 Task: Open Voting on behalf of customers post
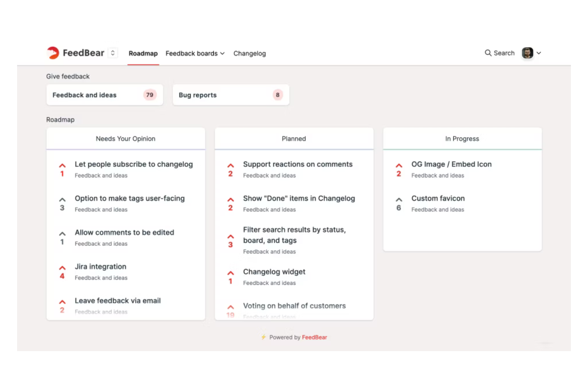pos(294,306)
